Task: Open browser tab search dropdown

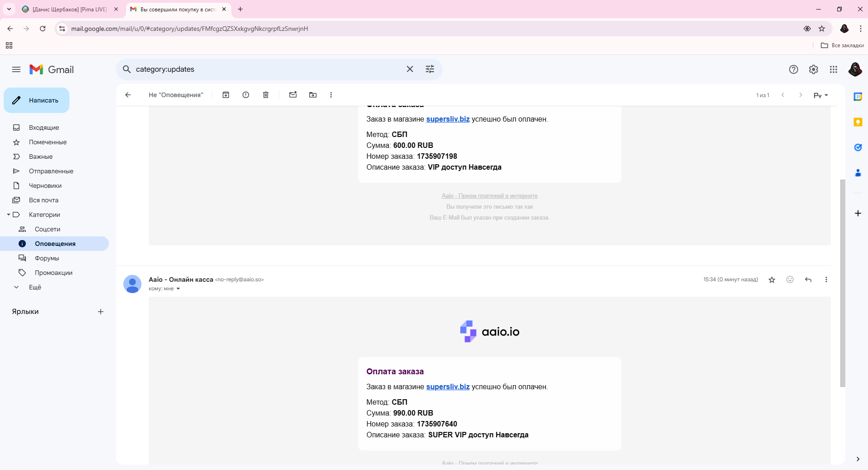Action: point(9,9)
